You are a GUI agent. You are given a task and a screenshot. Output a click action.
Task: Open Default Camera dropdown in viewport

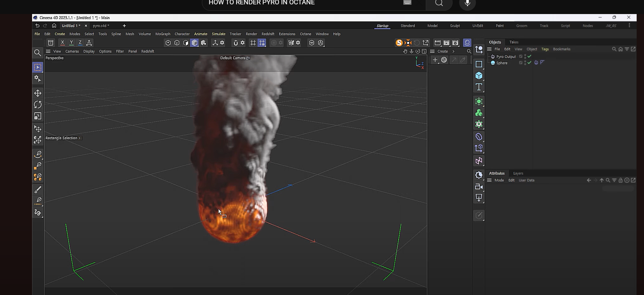[x=235, y=58]
